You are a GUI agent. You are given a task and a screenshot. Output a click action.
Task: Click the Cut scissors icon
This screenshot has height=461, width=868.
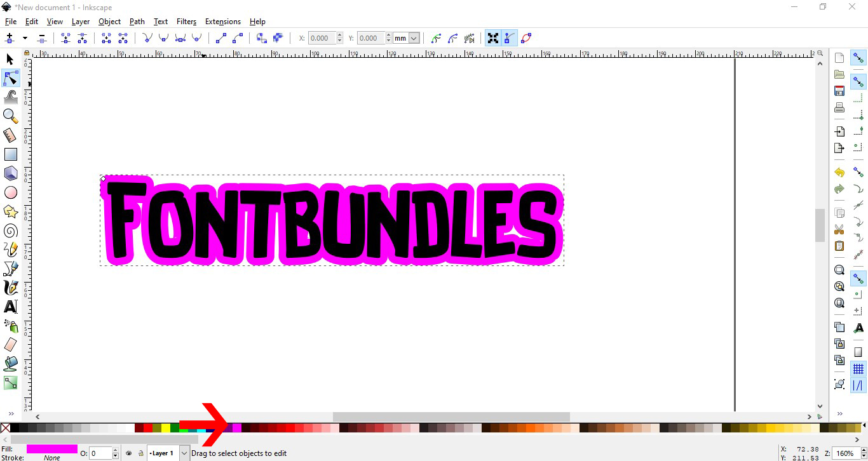click(839, 229)
